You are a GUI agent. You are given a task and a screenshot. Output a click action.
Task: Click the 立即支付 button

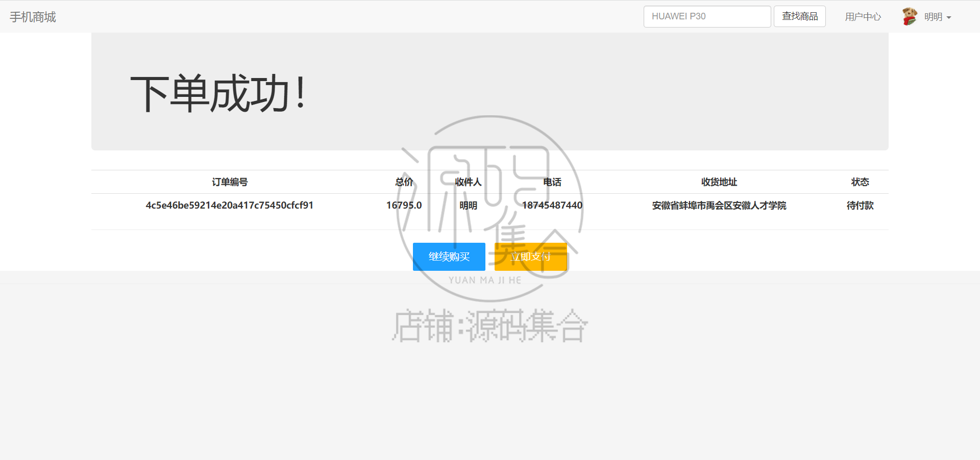point(531,257)
